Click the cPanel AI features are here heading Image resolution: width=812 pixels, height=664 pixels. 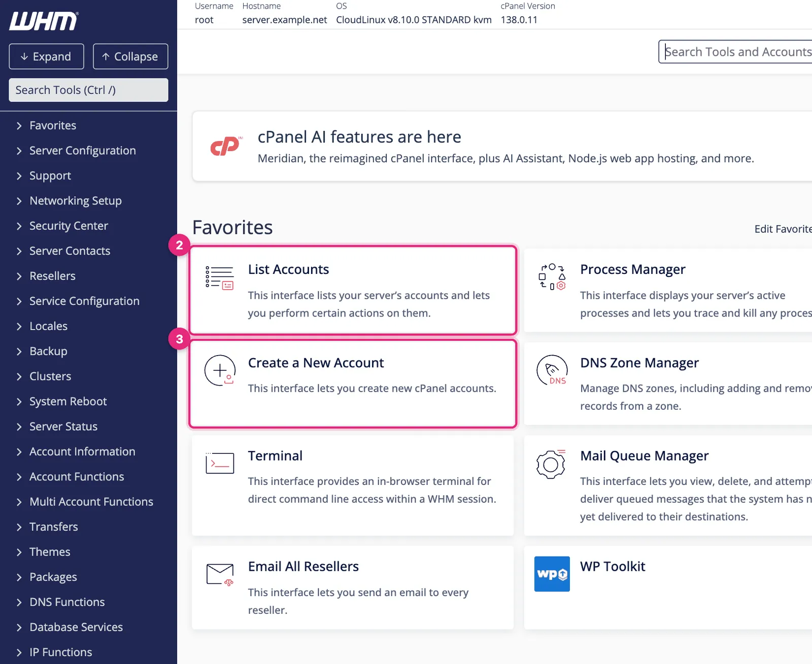[359, 137]
